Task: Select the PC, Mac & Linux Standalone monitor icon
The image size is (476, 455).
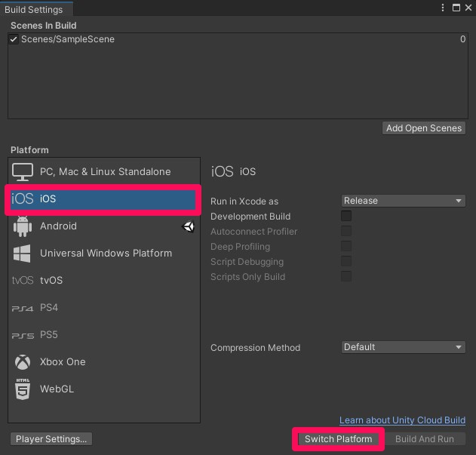Action: point(23,172)
